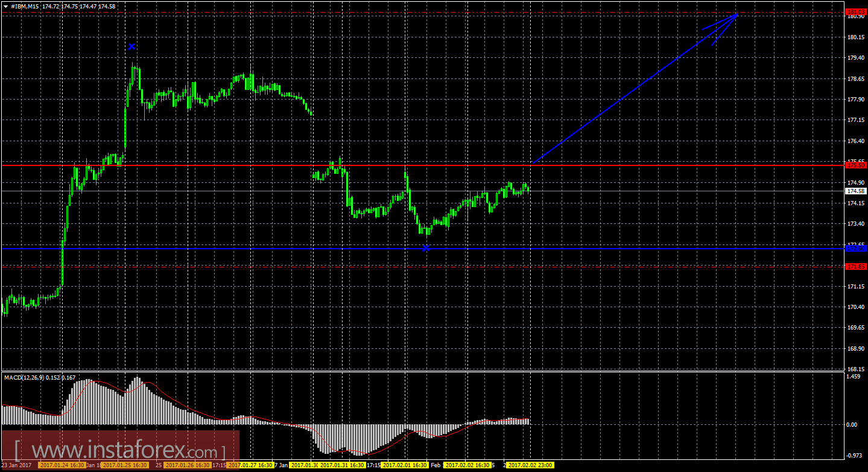Click the 170.40 price axis value
This screenshot has width=868, height=472.
(856, 307)
